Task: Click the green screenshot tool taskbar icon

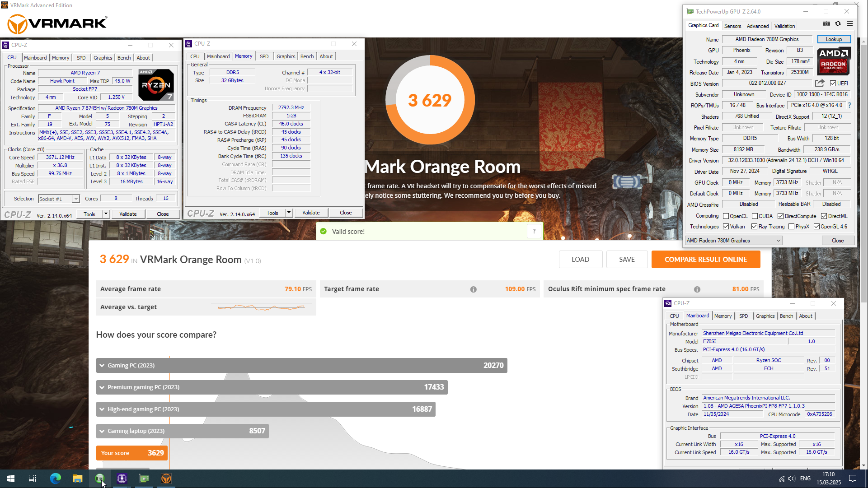Action: point(99,479)
